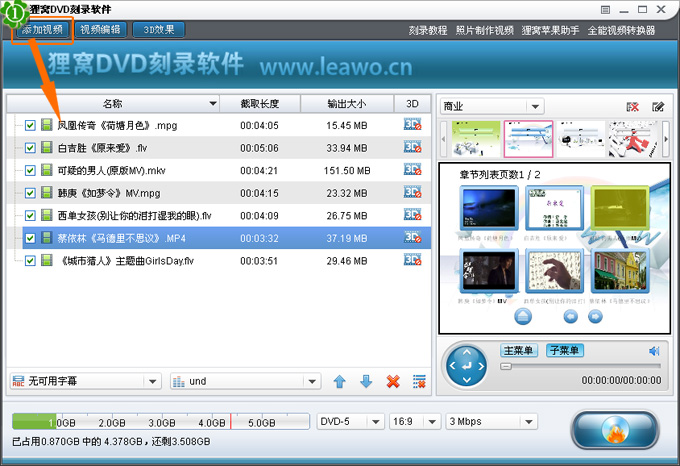The image size is (680, 466).
Task: Click the disc capacity usage bar
Action: pyautogui.click(x=160, y=421)
